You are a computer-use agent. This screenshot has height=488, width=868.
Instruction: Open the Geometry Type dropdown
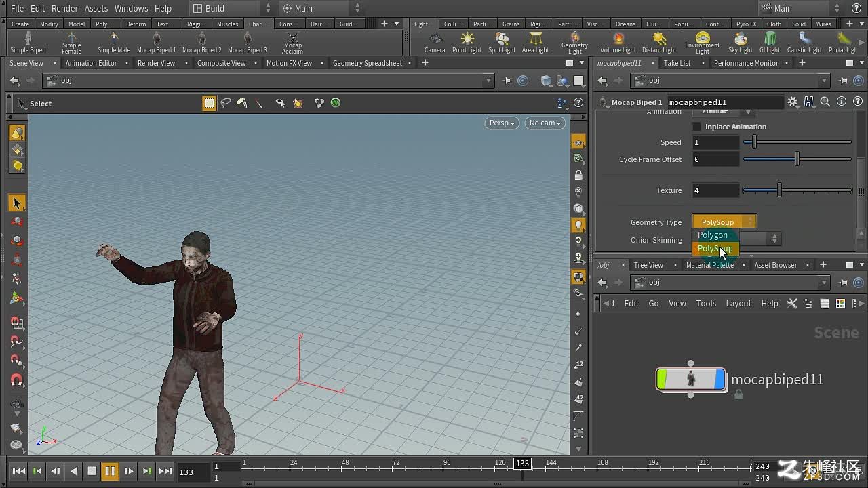click(724, 222)
